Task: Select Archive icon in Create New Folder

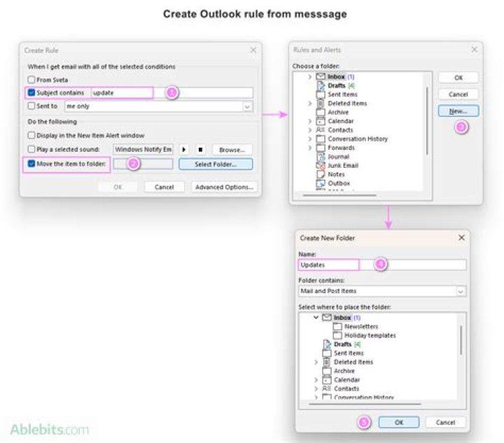Action: point(327,371)
